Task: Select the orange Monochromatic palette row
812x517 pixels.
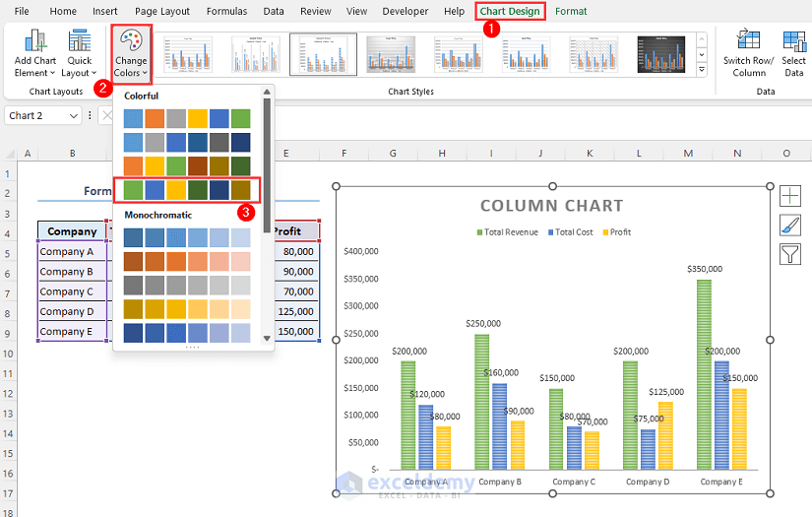Action: [187, 262]
